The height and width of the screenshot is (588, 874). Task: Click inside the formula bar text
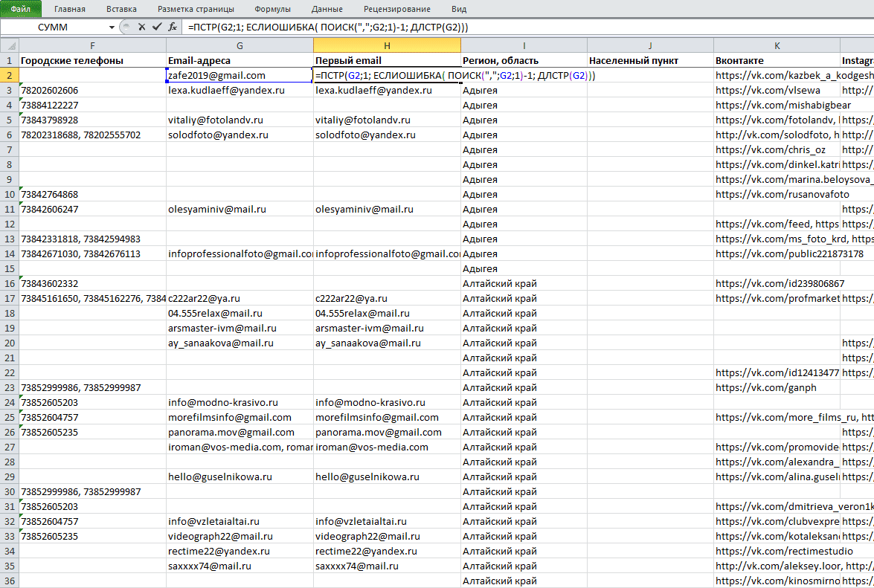(328, 27)
